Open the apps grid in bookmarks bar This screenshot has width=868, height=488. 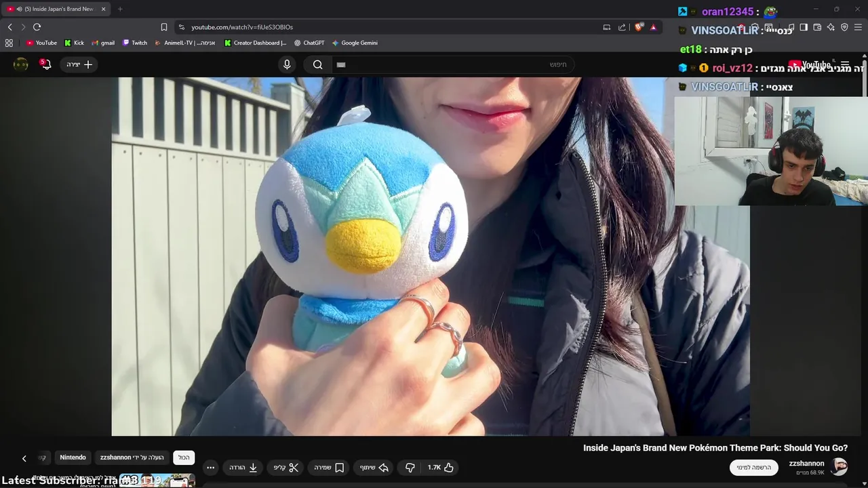[x=9, y=43]
